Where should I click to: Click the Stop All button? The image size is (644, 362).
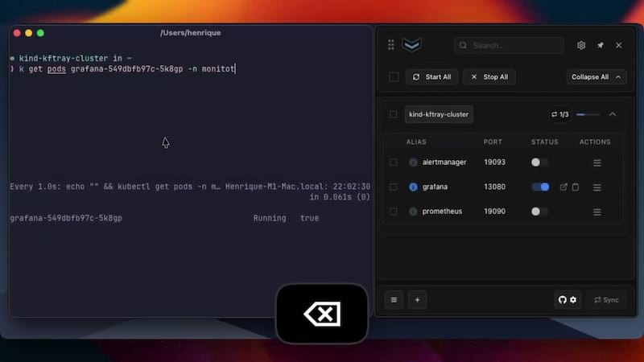click(489, 77)
